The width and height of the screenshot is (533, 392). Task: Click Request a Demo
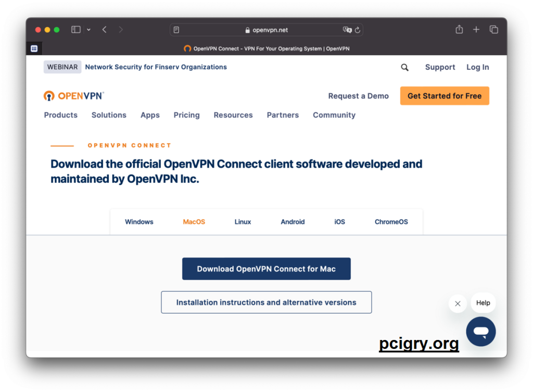click(x=358, y=96)
